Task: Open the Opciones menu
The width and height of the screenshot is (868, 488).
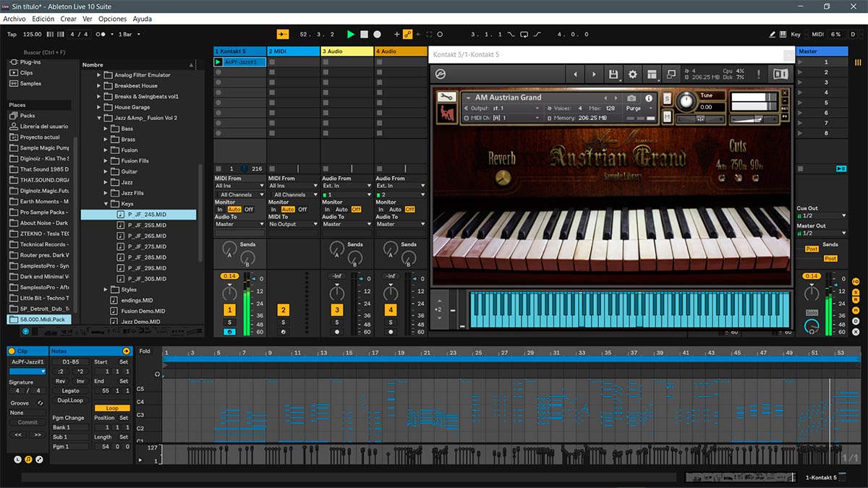Action: coord(113,19)
